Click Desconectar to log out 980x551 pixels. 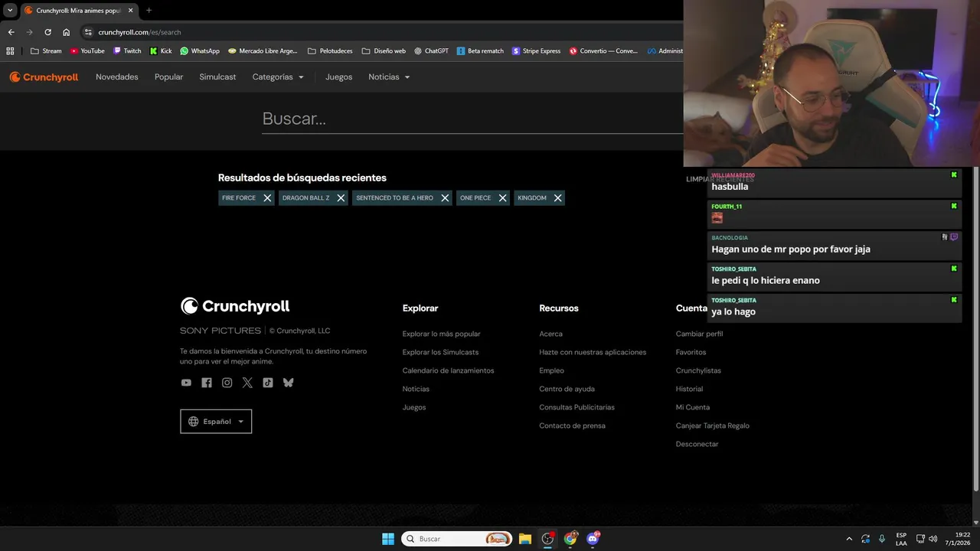697,444
